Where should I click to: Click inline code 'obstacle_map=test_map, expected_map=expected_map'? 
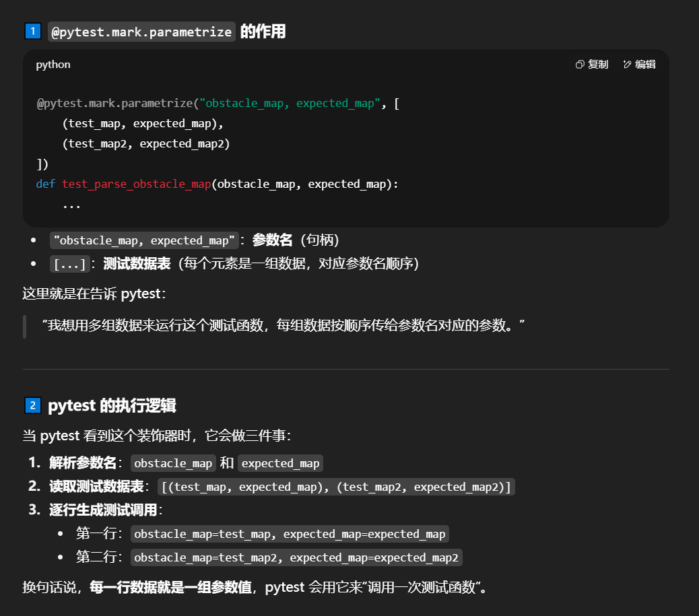coord(290,534)
